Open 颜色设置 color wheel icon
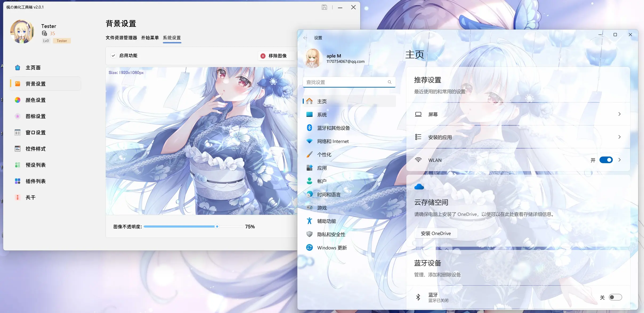 [18, 100]
